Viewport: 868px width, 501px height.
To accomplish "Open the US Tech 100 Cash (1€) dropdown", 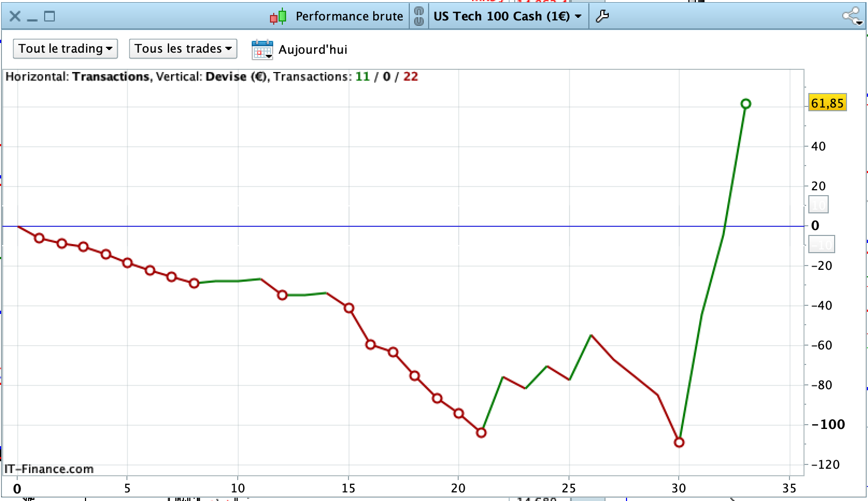I will tap(507, 16).
